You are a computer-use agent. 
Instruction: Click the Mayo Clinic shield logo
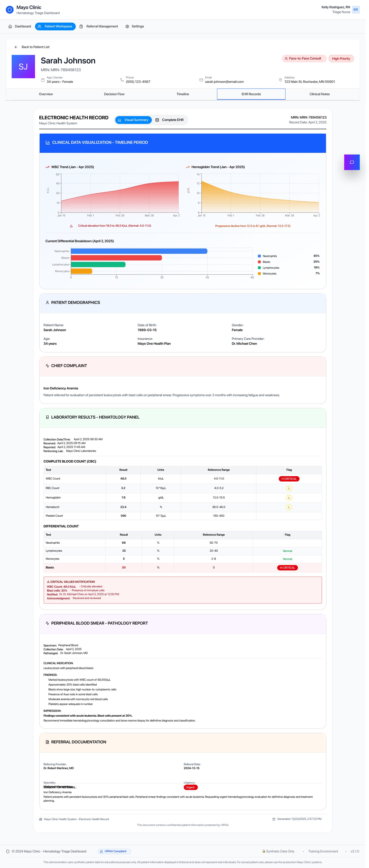point(10,10)
